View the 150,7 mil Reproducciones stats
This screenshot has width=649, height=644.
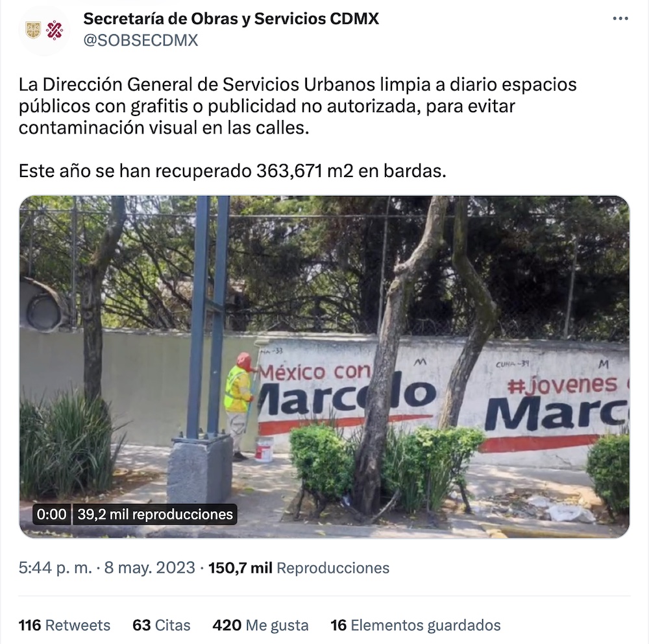pyautogui.click(x=299, y=567)
